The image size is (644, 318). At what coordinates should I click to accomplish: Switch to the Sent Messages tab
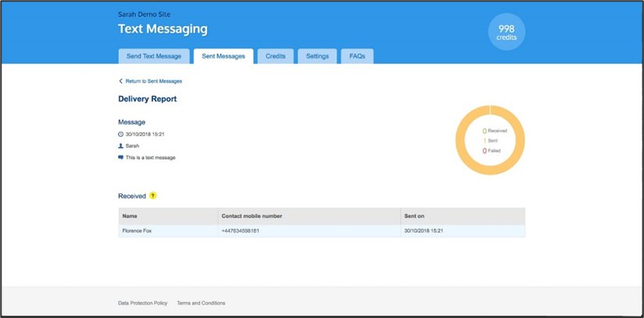(x=224, y=56)
